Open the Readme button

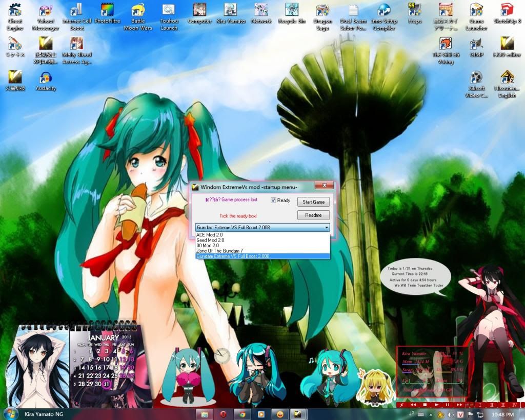tap(313, 215)
